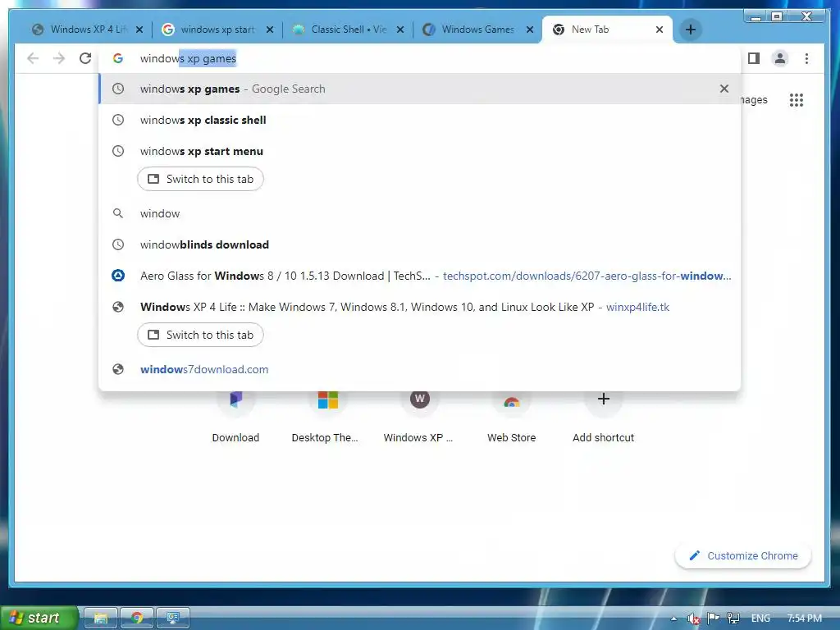840x630 pixels.
Task: Click the ENG language indicator
Action: point(760,619)
